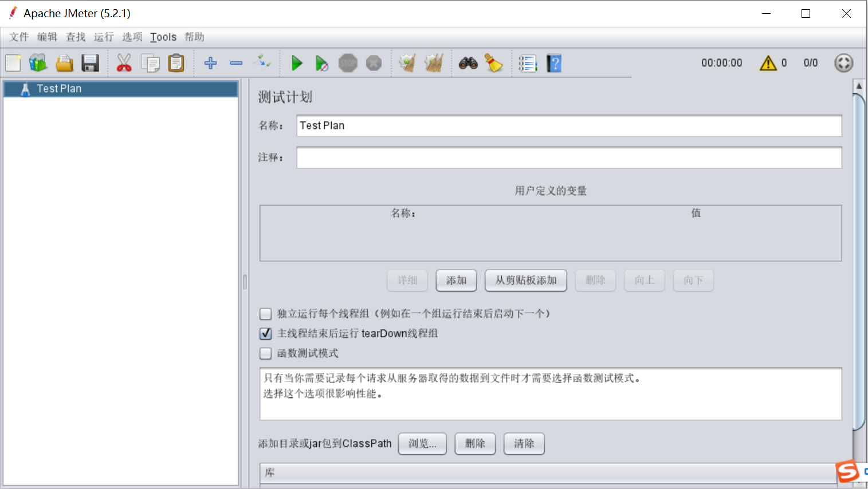Click the 向下 button
This screenshot has height=489, width=868.
[693, 281]
